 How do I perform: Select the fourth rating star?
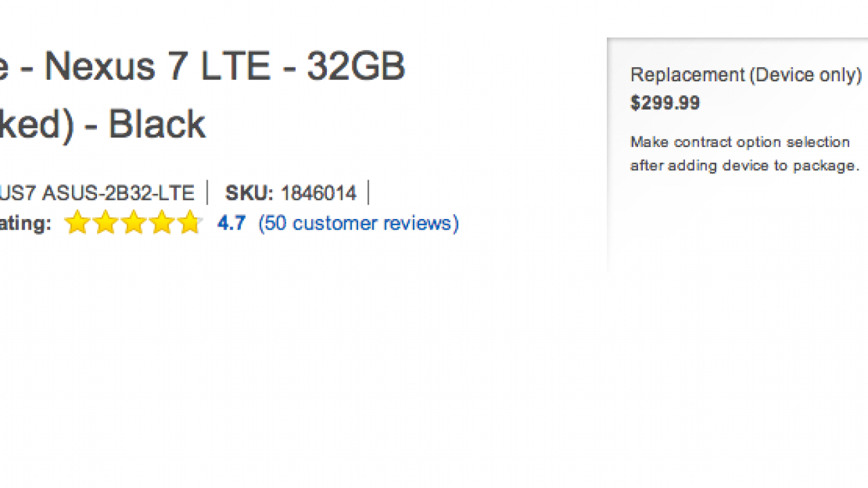click(162, 223)
